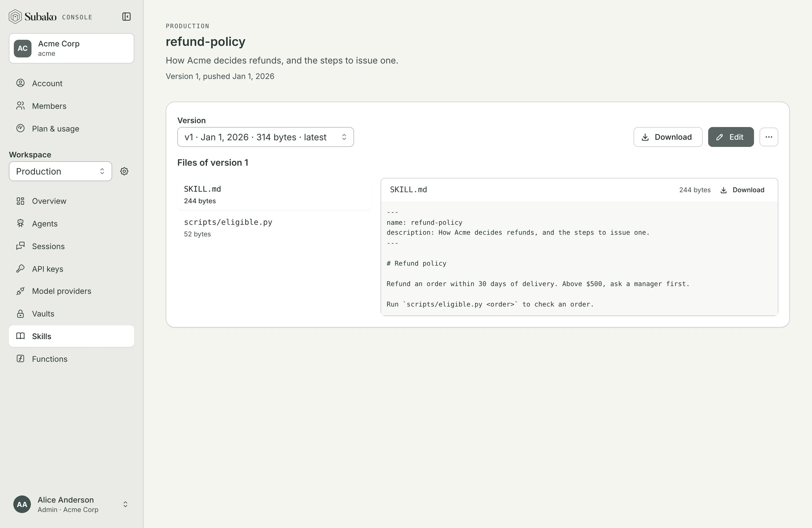
Task: Download the SKILL.md file
Action: [742, 190]
